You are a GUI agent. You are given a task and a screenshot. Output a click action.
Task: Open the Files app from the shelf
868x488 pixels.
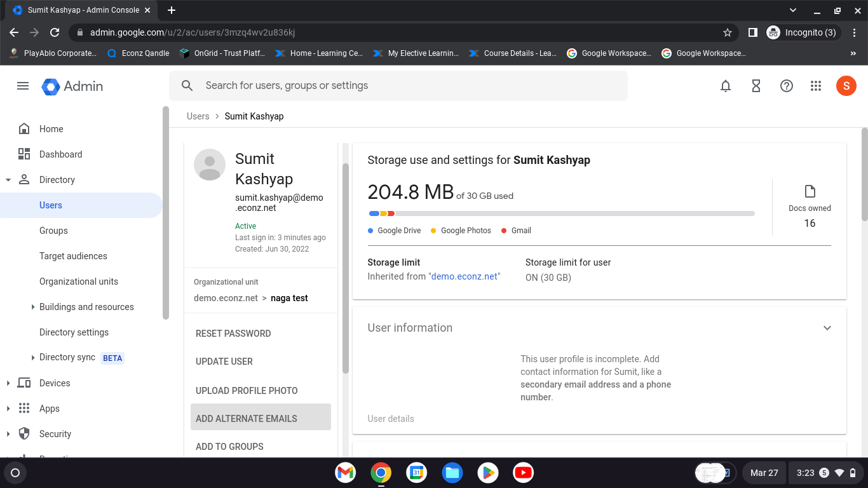(x=452, y=473)
